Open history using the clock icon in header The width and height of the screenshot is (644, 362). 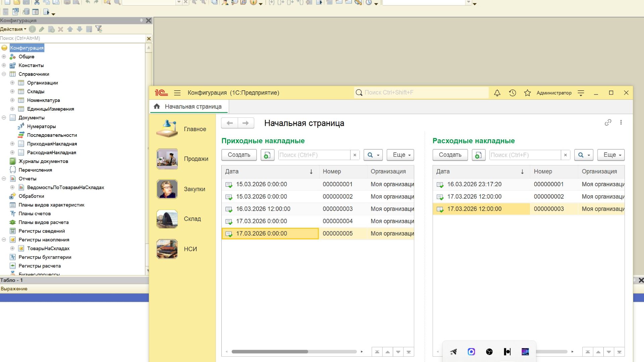pos(512,93)
